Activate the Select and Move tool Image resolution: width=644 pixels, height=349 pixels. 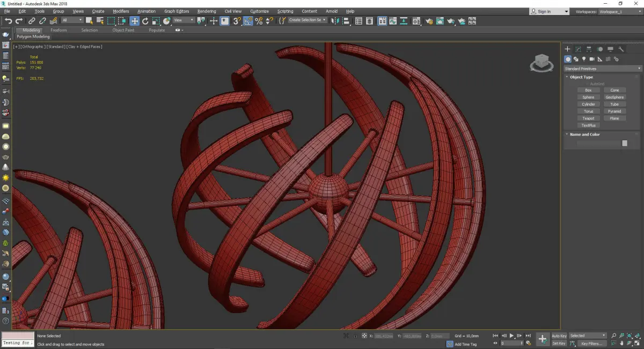pos(134,21)
